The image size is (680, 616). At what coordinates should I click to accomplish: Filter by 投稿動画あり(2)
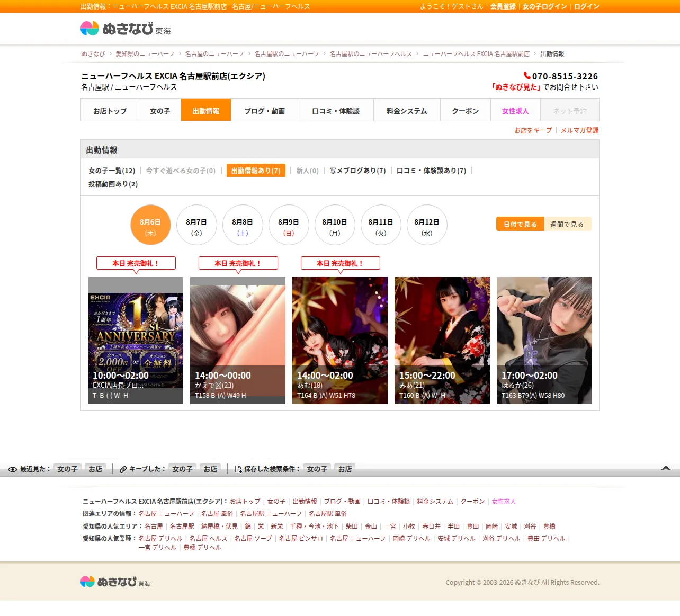113,184
